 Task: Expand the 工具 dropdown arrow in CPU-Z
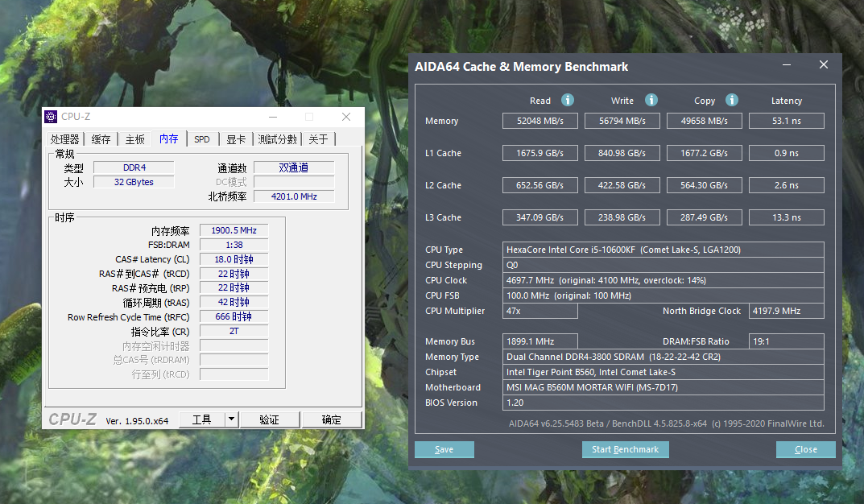[231, 419]
